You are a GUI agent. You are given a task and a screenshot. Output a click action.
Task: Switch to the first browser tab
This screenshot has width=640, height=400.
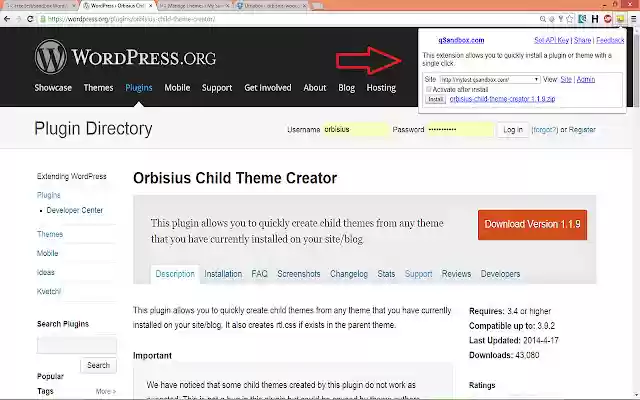pyautogui.click(x=39, y=6)
